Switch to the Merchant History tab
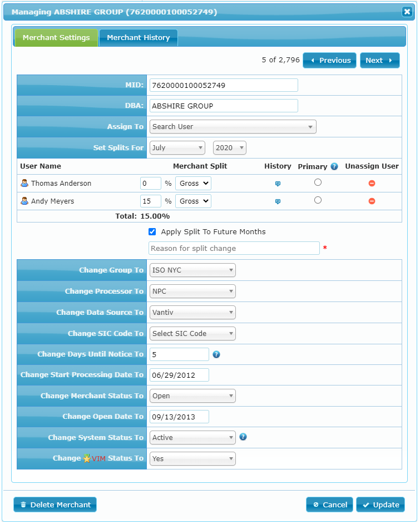 (x=139, y=38)
